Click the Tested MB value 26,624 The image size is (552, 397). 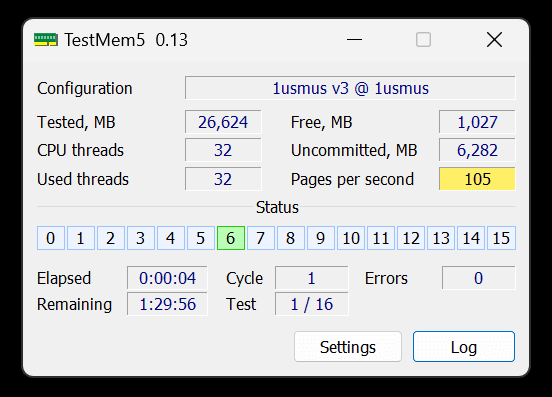coord(223,122)
